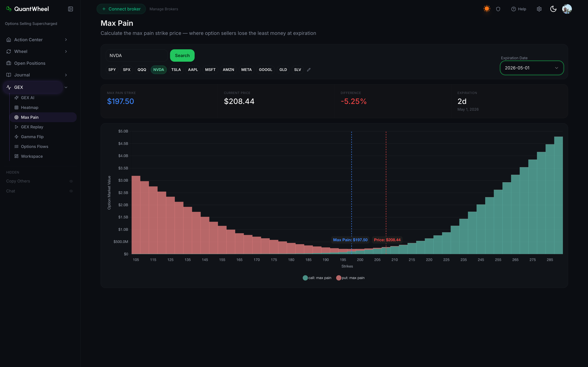Select the active NVDA ticker chip

pos(159,70)
